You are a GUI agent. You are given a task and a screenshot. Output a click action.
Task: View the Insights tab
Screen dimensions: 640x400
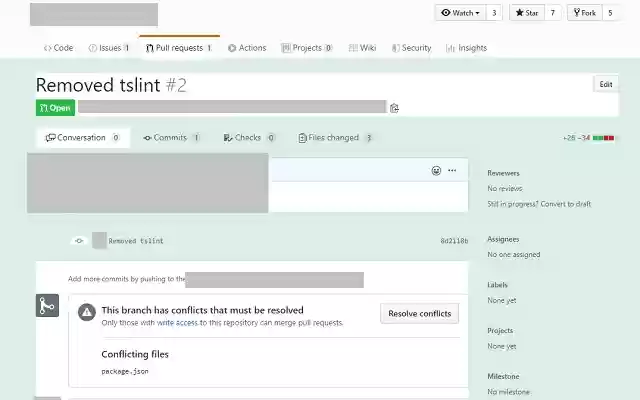(467, 48)
